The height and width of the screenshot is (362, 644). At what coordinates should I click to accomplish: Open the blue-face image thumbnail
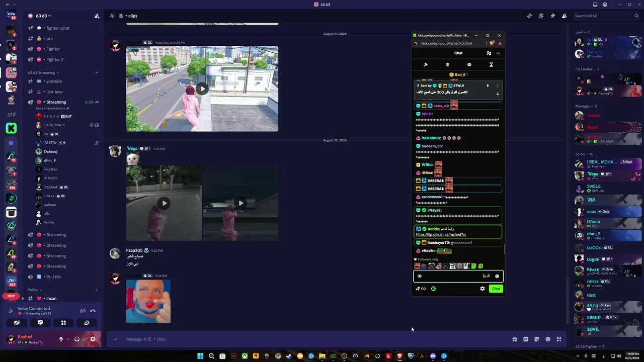(x=148, y=301)
